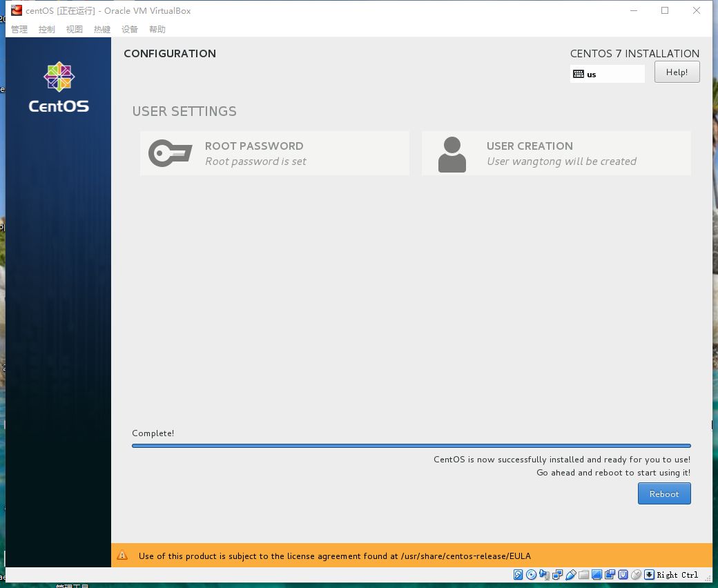Click the Help! button
Viewport: 718px width, 588px height.
pos(677,71)
